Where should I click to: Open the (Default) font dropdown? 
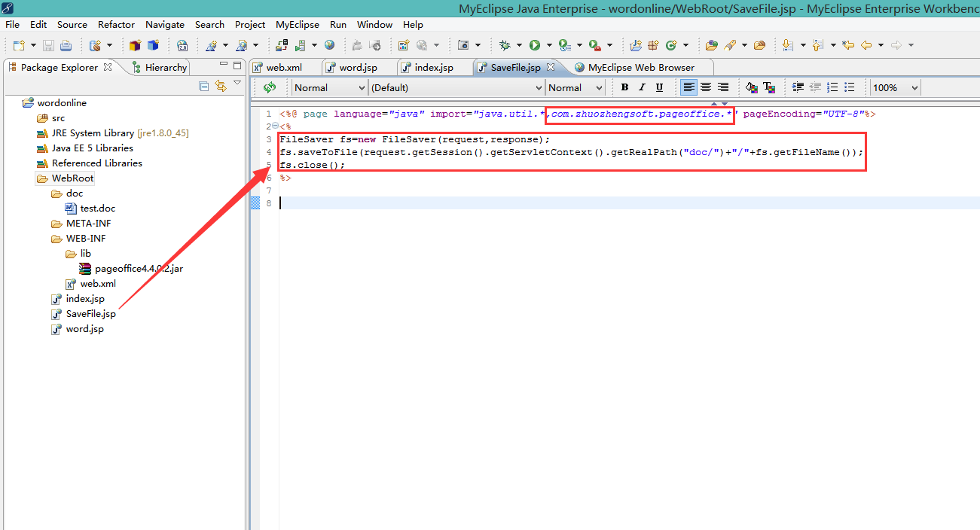pos(456,87)
